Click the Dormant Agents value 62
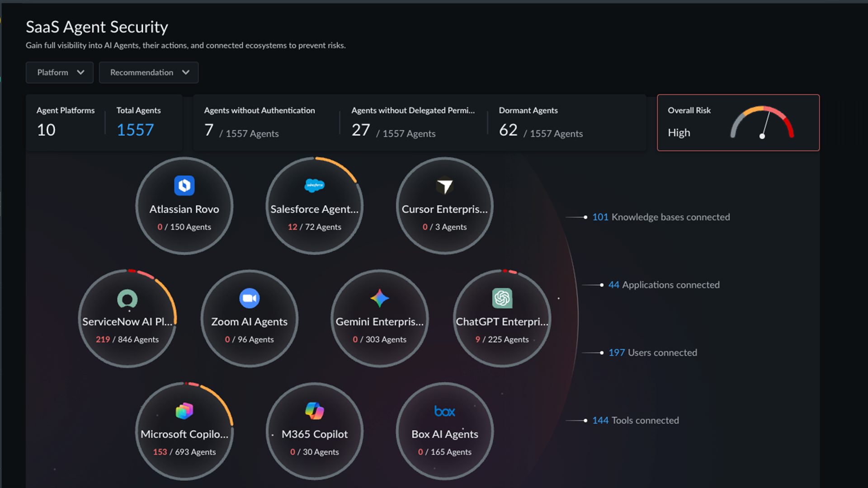This screenshot has width=868, height=488. pyautogui.click(x=508, y=130)
